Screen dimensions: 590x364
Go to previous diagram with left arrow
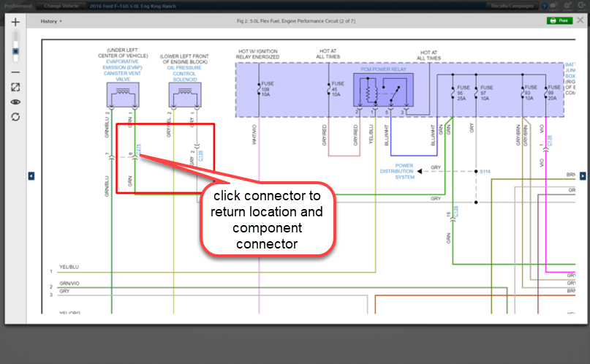(31, 175)
